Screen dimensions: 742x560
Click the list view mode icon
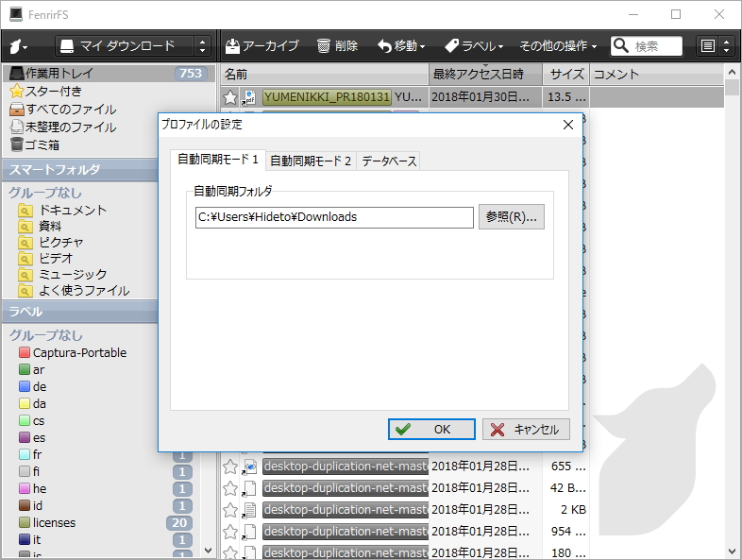707,46
